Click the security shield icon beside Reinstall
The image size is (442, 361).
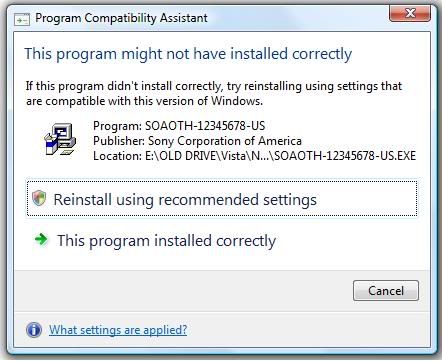click(x=39, y=198)
